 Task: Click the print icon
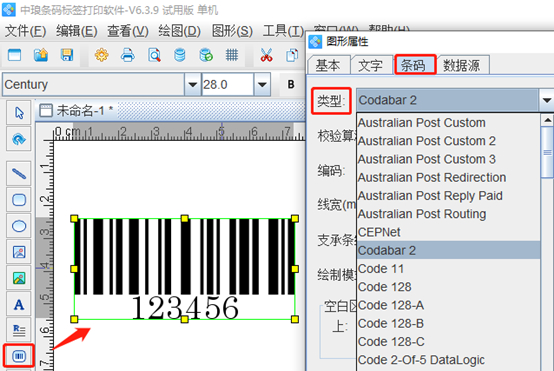[128, 55]
